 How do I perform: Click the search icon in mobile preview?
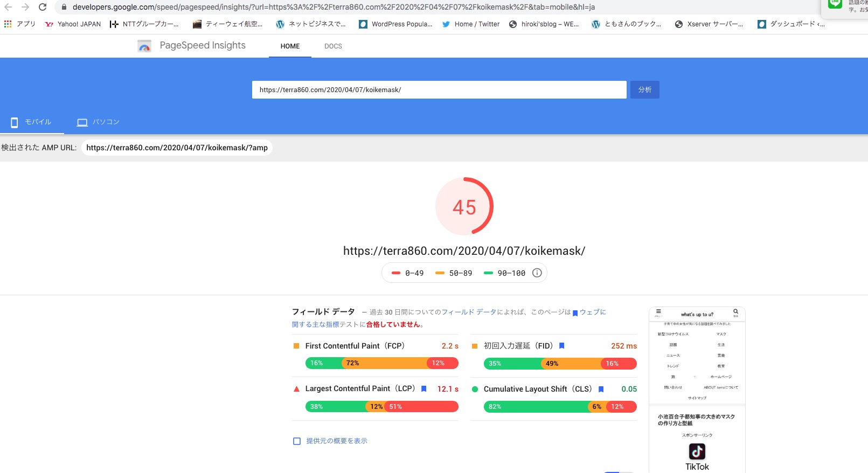click(x=735, y=311)
